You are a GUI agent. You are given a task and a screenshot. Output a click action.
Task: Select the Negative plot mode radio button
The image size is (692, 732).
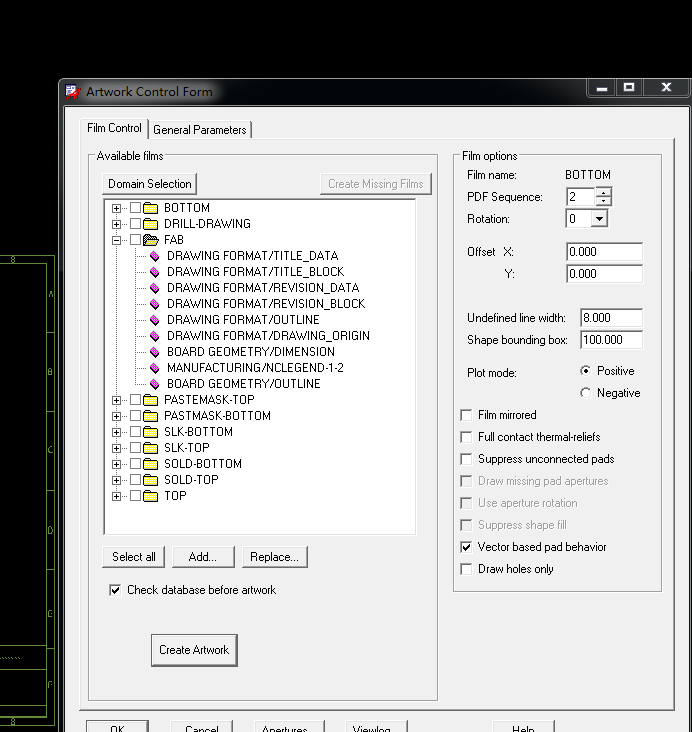point(586,393)
